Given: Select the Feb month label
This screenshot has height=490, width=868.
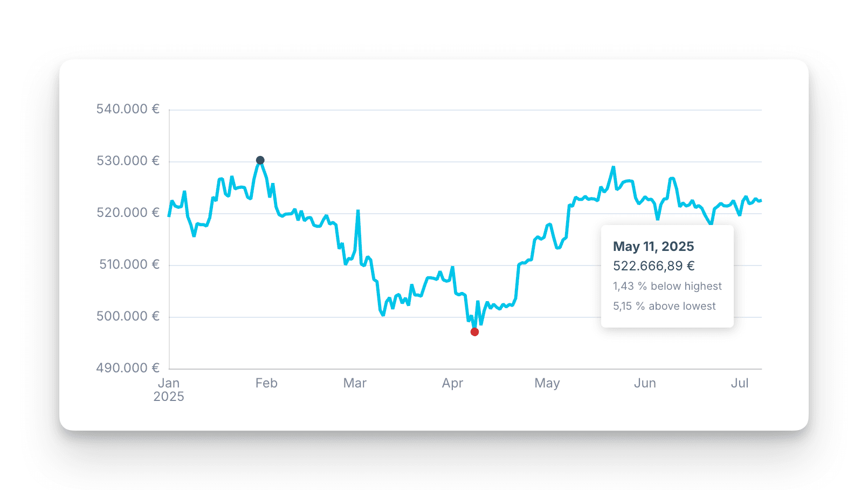Looking at the screenshot, I should pos(266,383).
